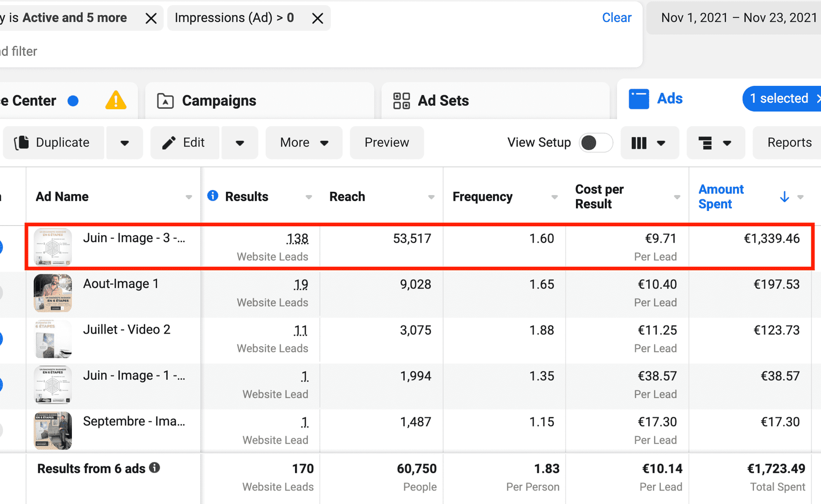This screenshot has width=821, height=504.
Task: Click the Edit pencil icon
Action: (x=168, y=142)
